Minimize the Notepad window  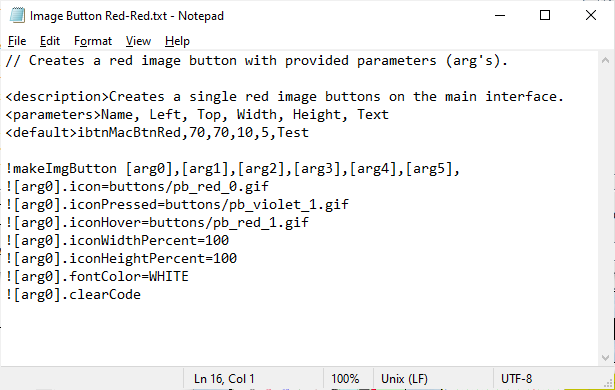[500, 16]
